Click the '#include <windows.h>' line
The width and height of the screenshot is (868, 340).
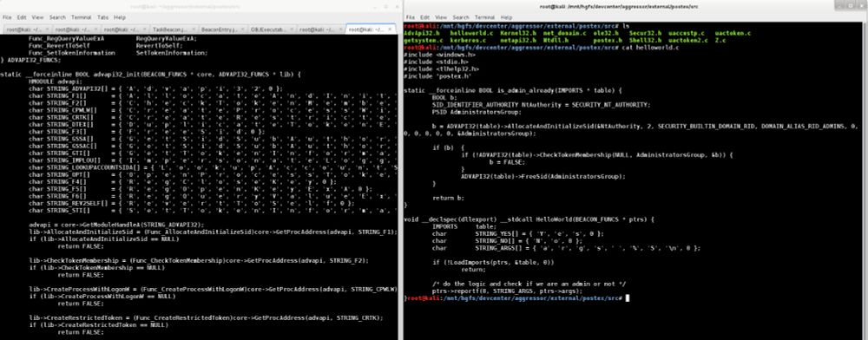pos(439,55)
